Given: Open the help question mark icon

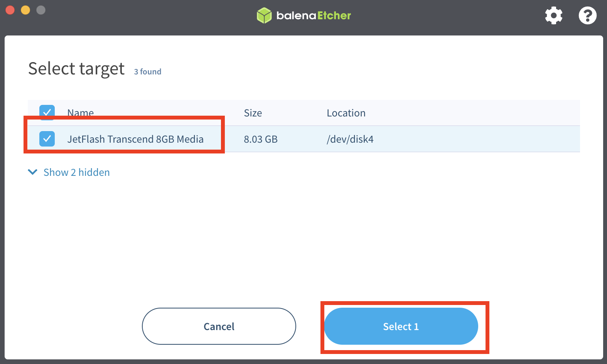Looking at the screenshot, I should tap(587, 15).
